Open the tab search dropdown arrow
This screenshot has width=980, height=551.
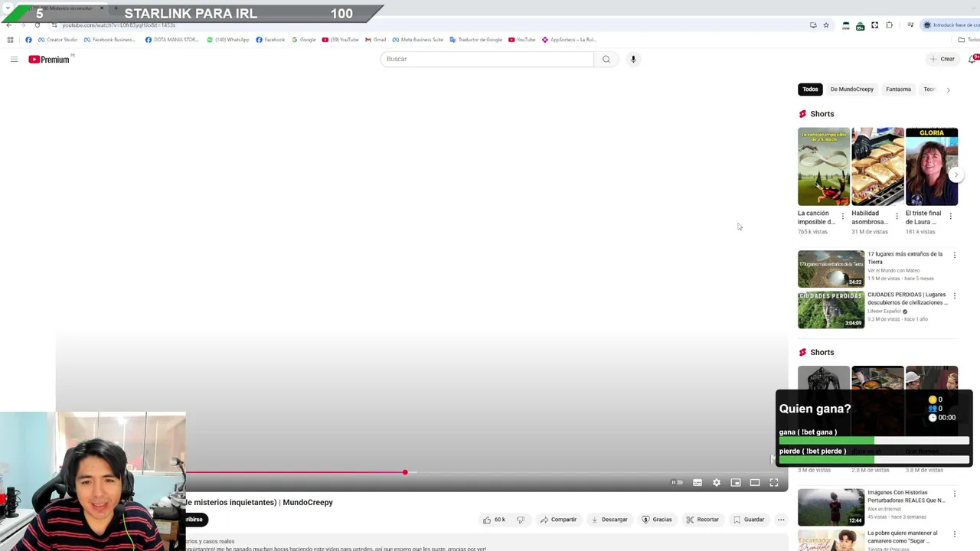click(8, 8)
